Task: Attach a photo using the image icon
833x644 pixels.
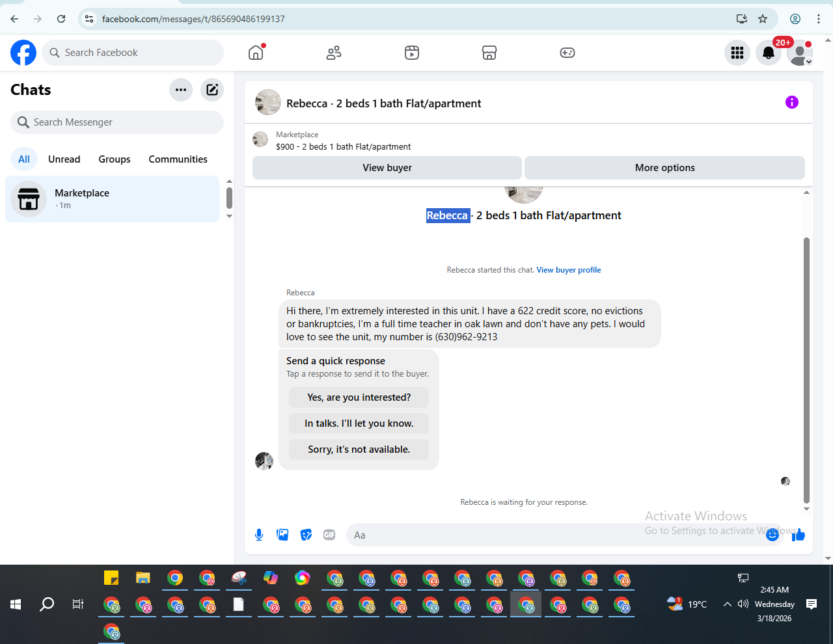Action: tap(282, 535)
